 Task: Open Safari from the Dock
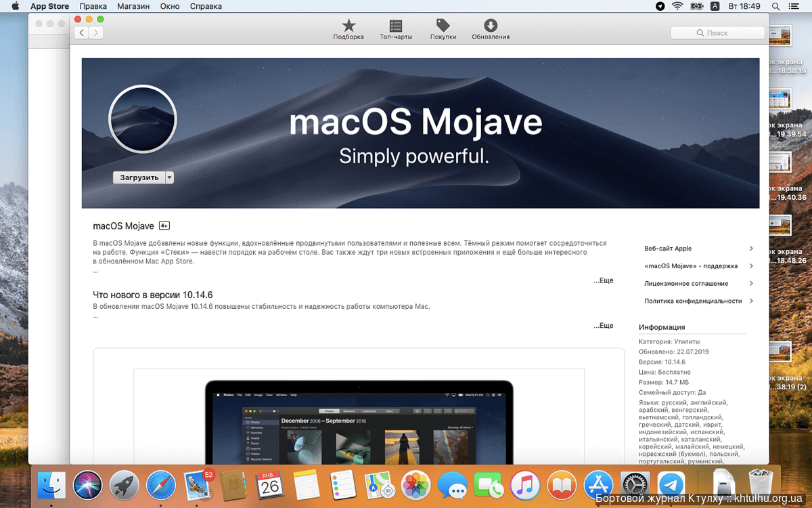click(161, 486)
